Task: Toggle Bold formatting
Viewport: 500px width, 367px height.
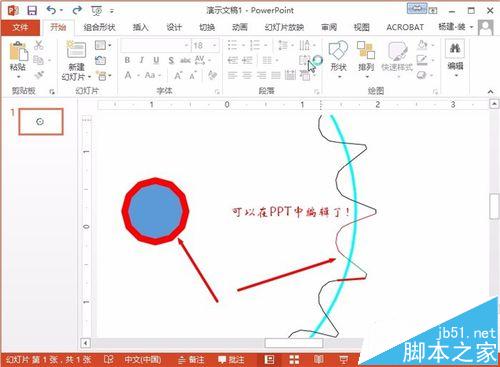Action: [x=127, y=60]
